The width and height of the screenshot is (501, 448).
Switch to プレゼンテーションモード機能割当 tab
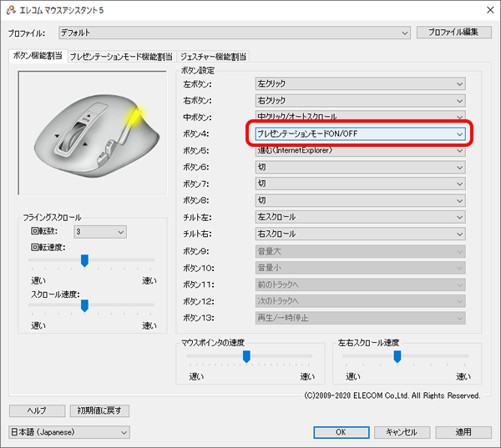(121, 57)
